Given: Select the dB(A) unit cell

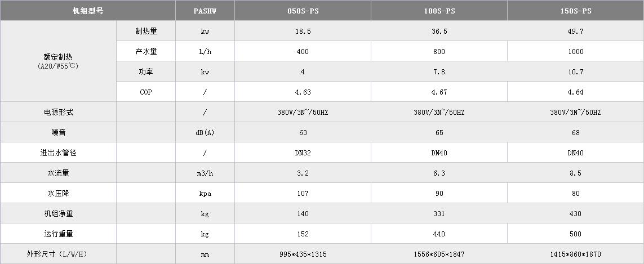Looking at the screenshot, I should (205, 132).
